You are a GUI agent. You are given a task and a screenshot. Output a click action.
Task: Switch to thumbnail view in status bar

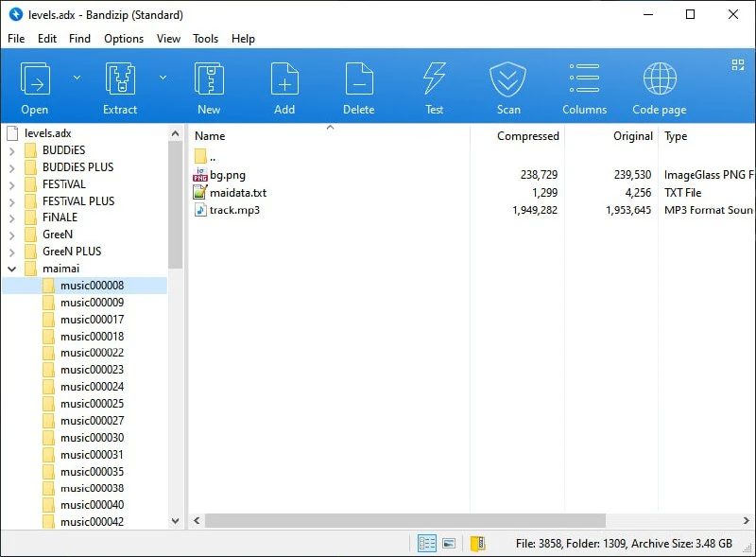pyautogui.click(x=449, y=544)
